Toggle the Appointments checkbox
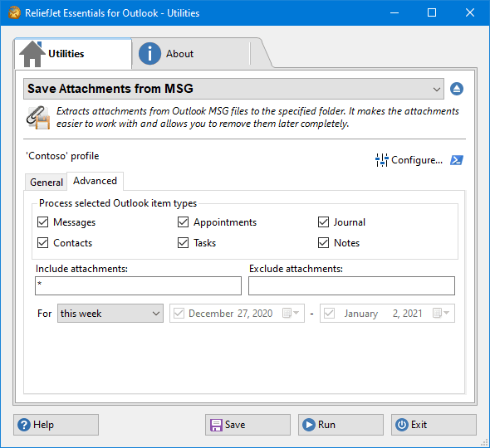The width and height of the screenshot is (490, 448). [183, 222]
